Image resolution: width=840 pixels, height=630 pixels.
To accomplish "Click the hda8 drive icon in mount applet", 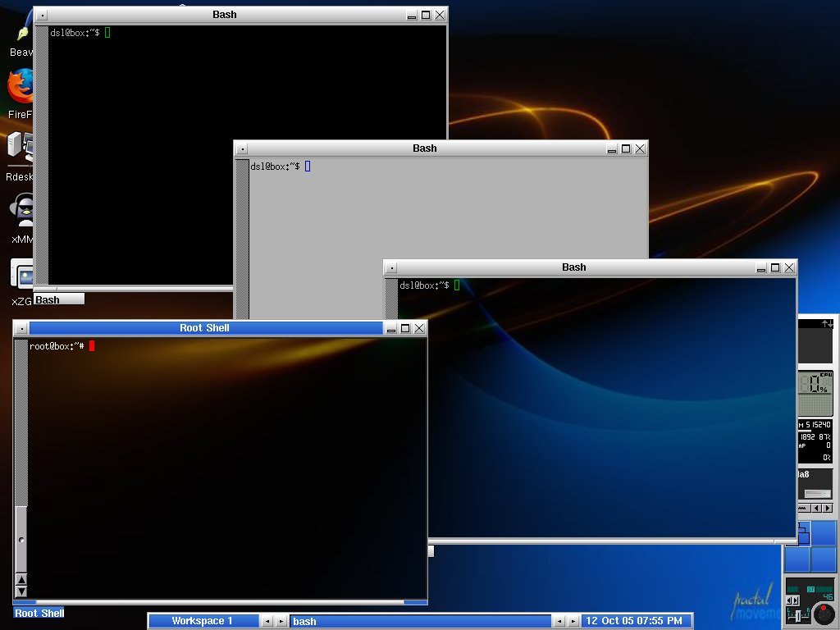I will [818, 493].
